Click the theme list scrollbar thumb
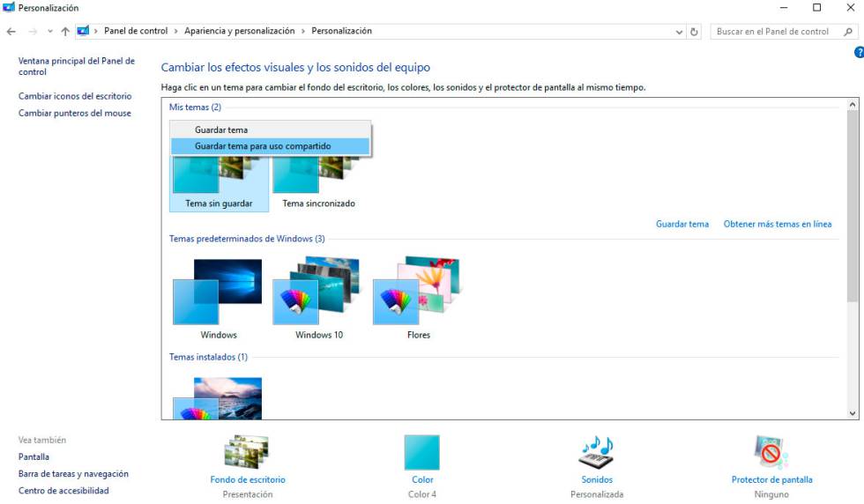864x504 pixels. pyautogui.click(x=853, y=206)
